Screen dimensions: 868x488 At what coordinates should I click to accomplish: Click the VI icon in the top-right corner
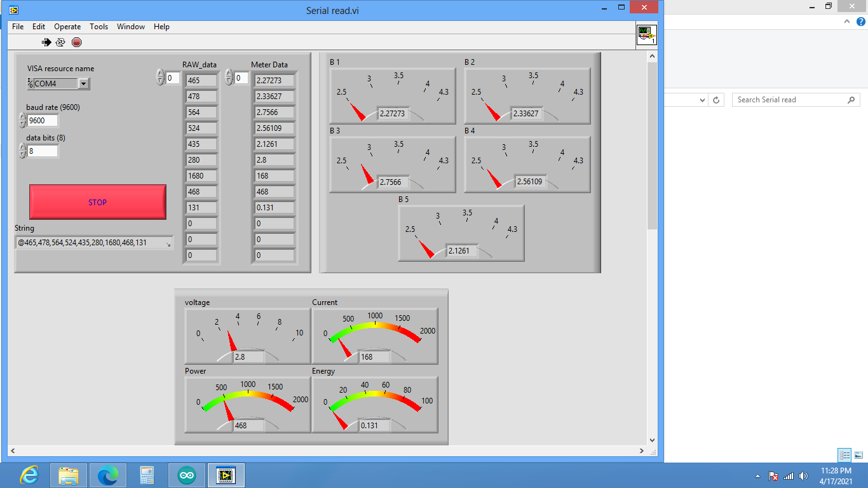[646, 35]
